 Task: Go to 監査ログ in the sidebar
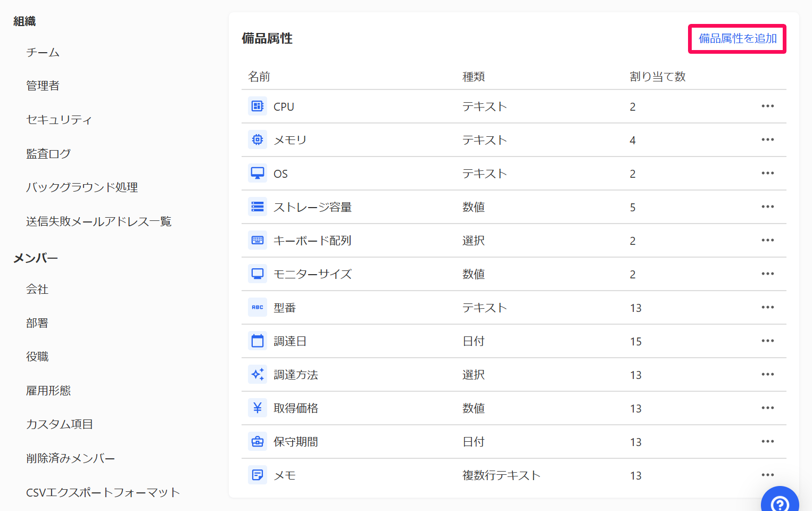tap(48, 154)
